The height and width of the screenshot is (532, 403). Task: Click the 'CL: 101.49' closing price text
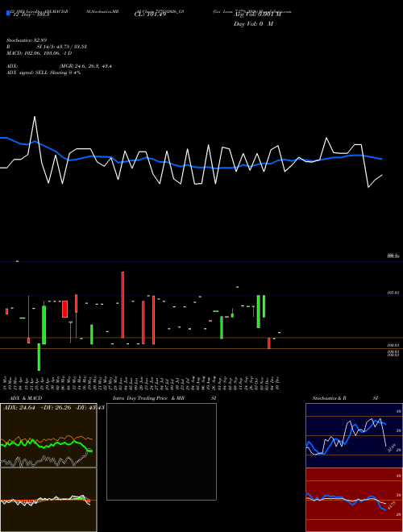click(150, 15)
